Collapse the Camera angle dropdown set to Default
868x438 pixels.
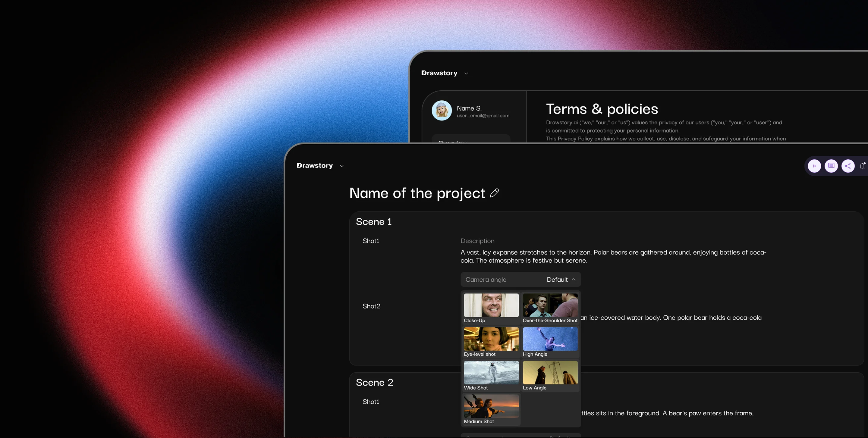click(x=520, y=280)
